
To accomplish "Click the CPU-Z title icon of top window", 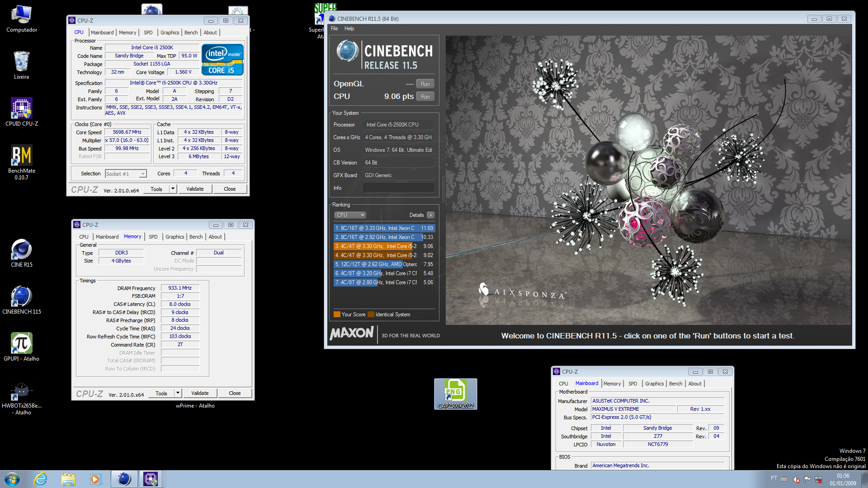I will click(x=71, y=20).
